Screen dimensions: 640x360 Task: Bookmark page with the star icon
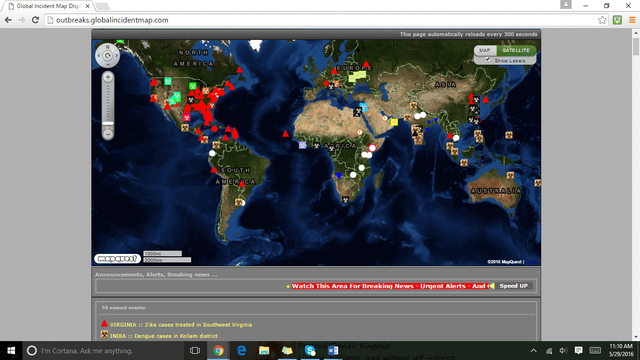pos(602,20)
